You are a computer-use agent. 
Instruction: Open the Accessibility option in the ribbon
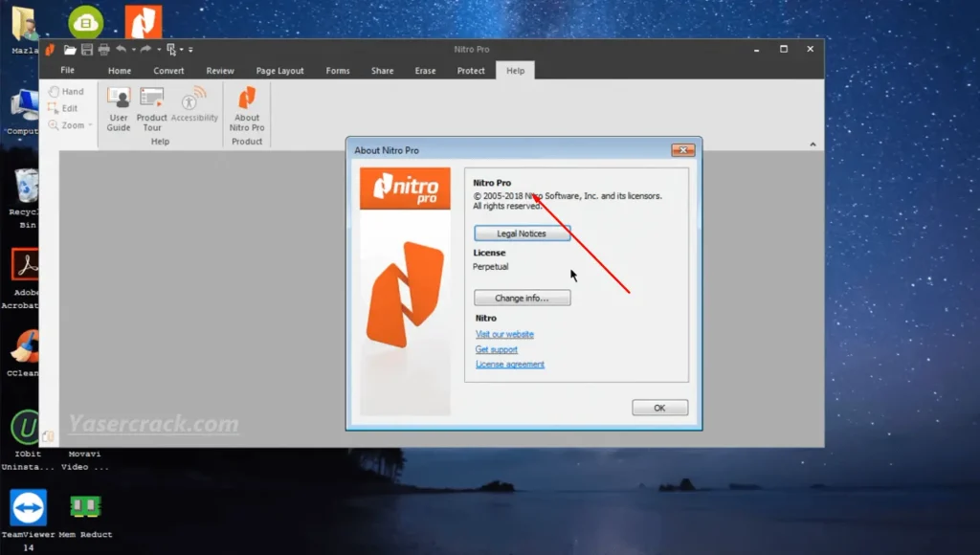(x=194, y=105)
